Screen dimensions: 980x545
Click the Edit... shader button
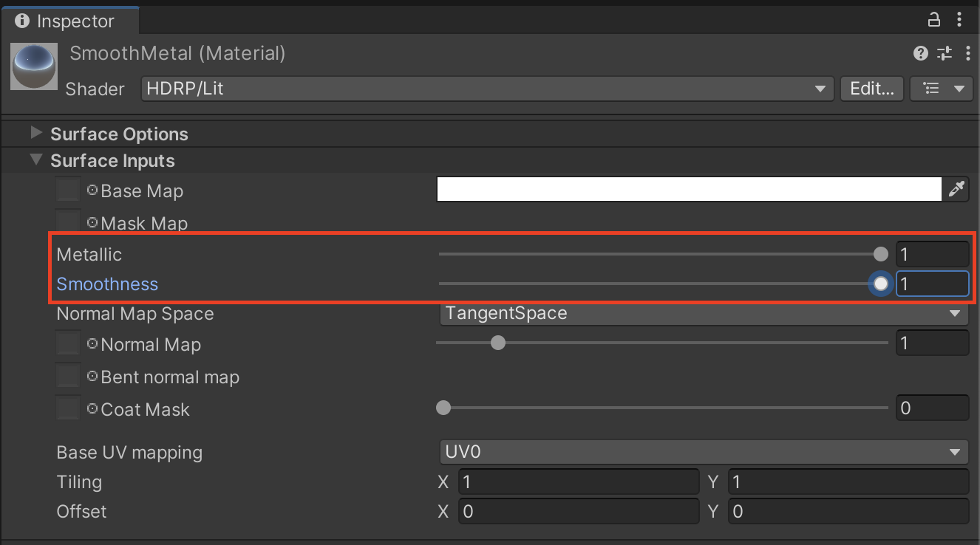(872, 89)
